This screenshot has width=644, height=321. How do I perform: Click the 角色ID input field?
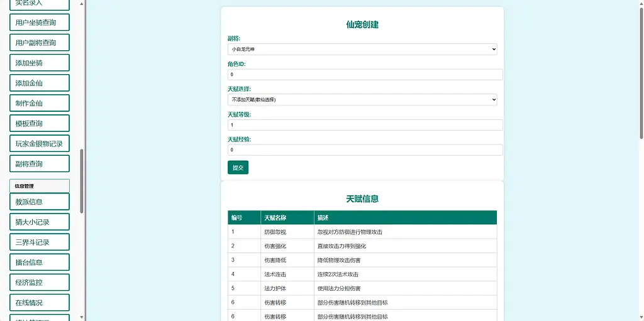[x=365, y=75]
